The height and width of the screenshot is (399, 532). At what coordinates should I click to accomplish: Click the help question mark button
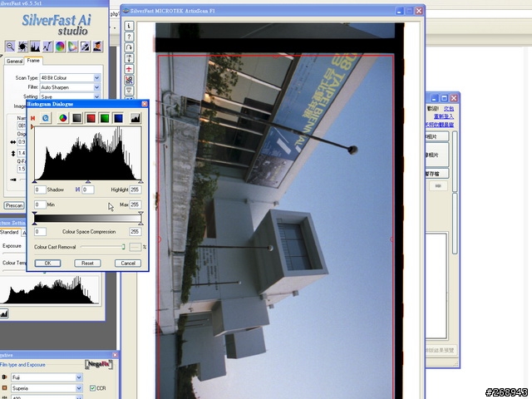[x=129, y=37]
